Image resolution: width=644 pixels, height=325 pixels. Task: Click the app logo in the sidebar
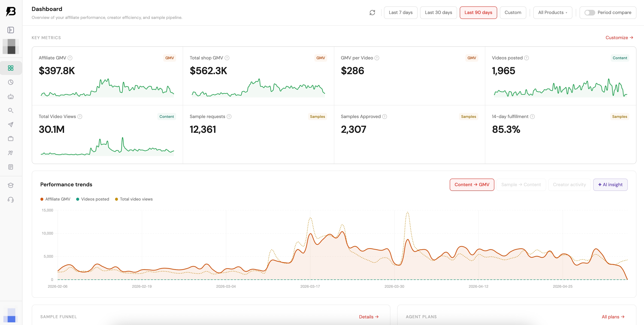pyautogui.click(x=11, y=11)
